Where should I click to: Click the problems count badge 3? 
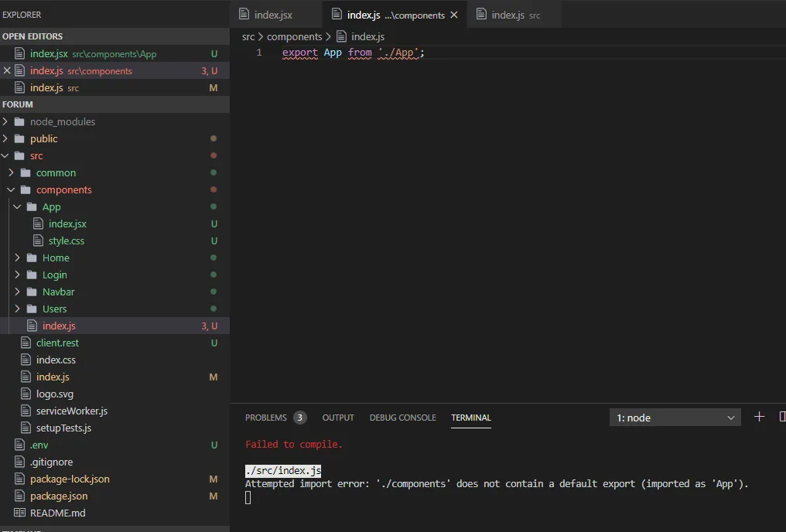(299, 418)
